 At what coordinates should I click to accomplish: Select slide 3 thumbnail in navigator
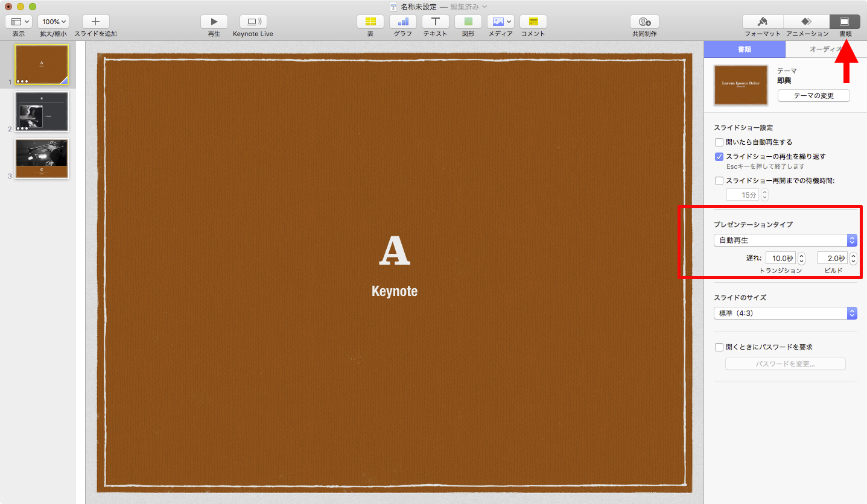pos(42,159)
